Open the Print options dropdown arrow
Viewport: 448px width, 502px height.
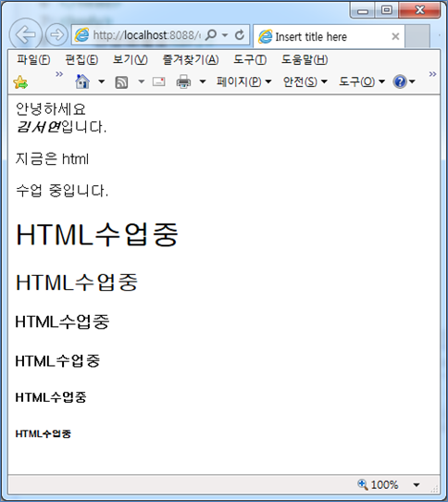click(202, 82)
